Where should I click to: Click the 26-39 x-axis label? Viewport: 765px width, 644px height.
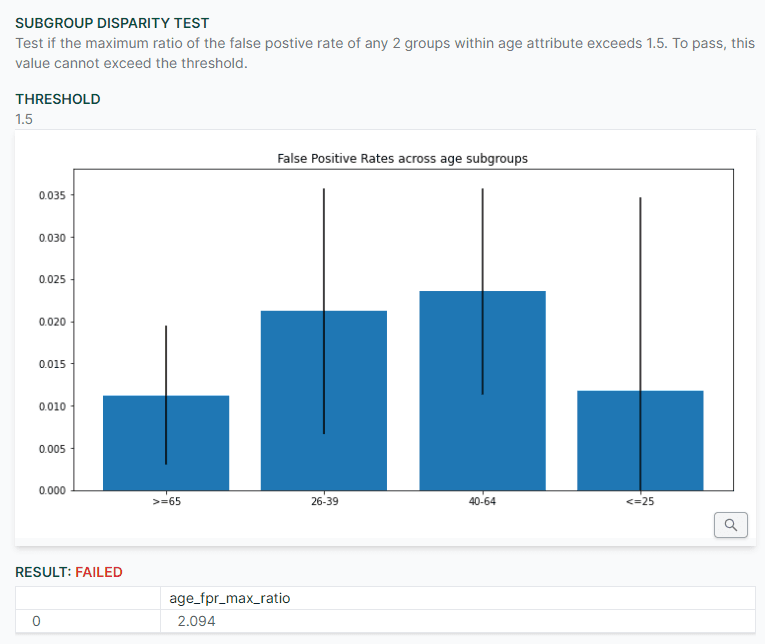point(324,501)
